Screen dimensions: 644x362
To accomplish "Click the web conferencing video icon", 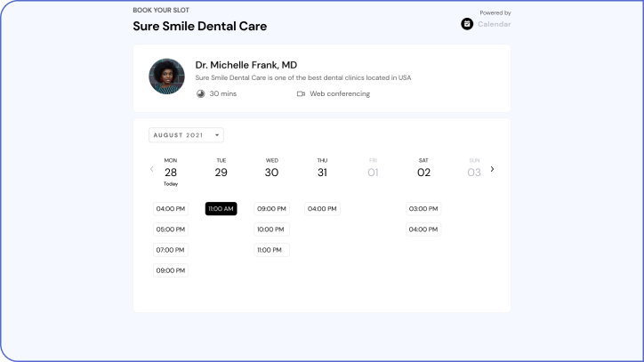I will click(x=301, y=93).
